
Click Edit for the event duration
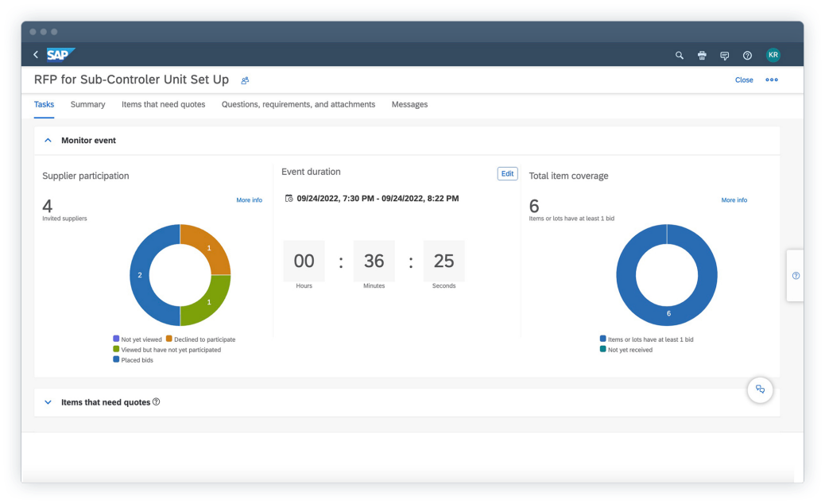pos(507,173)
